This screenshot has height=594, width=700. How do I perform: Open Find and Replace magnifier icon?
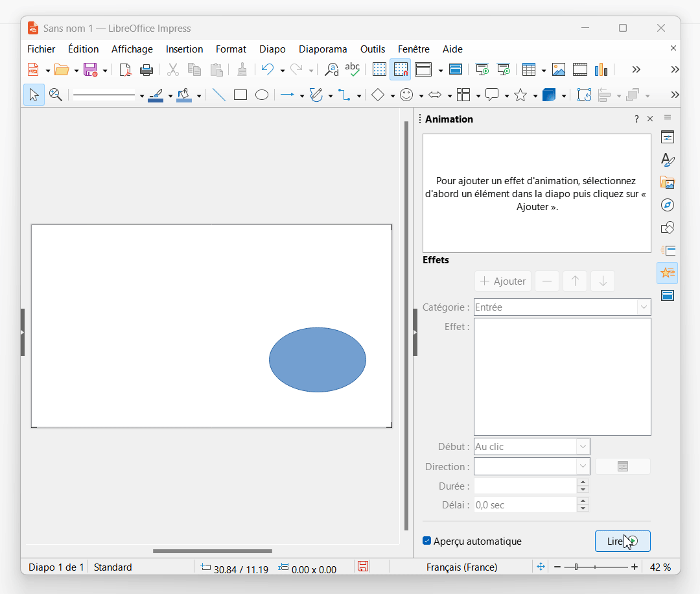coord(331,69)
